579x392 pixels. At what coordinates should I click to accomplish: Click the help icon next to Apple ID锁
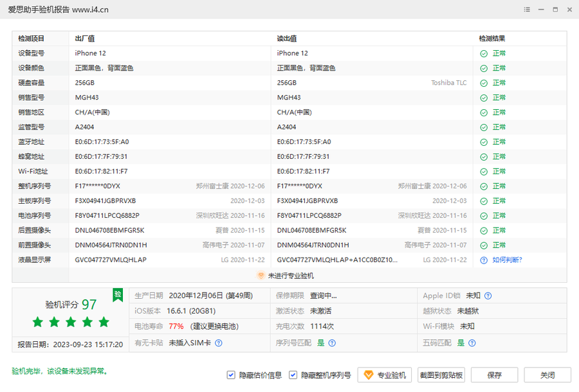tap(488, 296)
